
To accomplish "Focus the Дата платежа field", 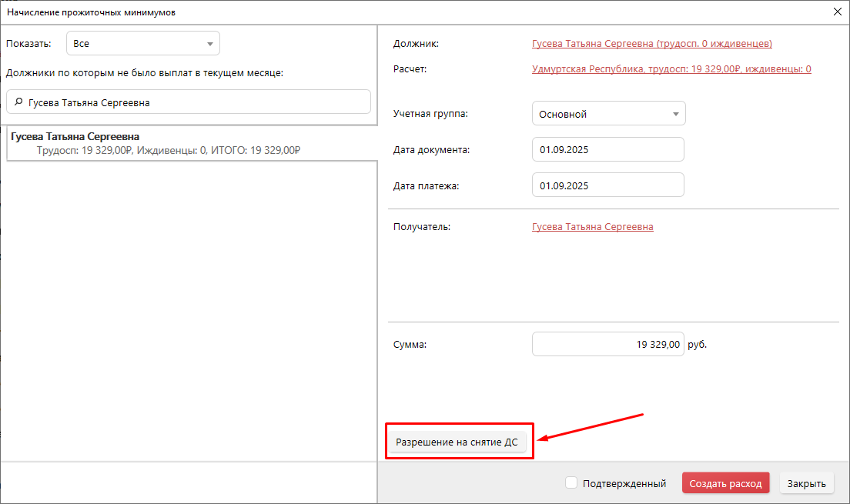I will pos(607,185).
